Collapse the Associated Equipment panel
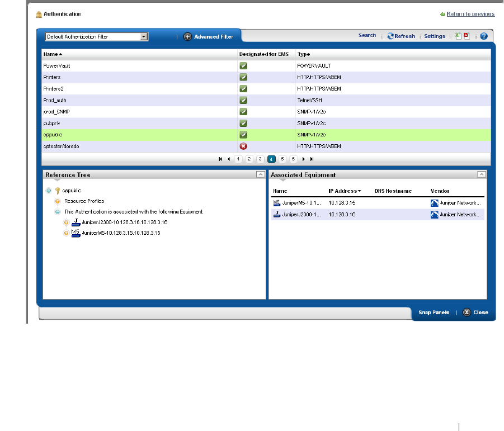Screen dimensions: 504x431 [482, 174]
